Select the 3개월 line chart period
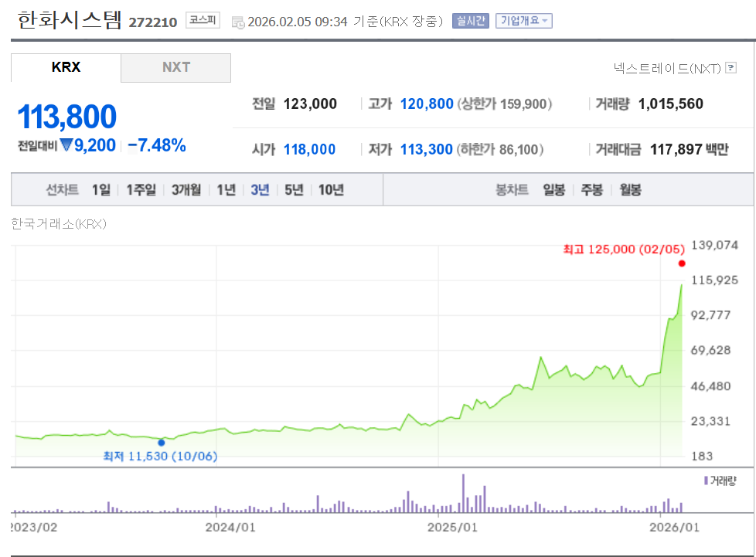This screenshot has height=557, width=756. [x=186, y=190]
